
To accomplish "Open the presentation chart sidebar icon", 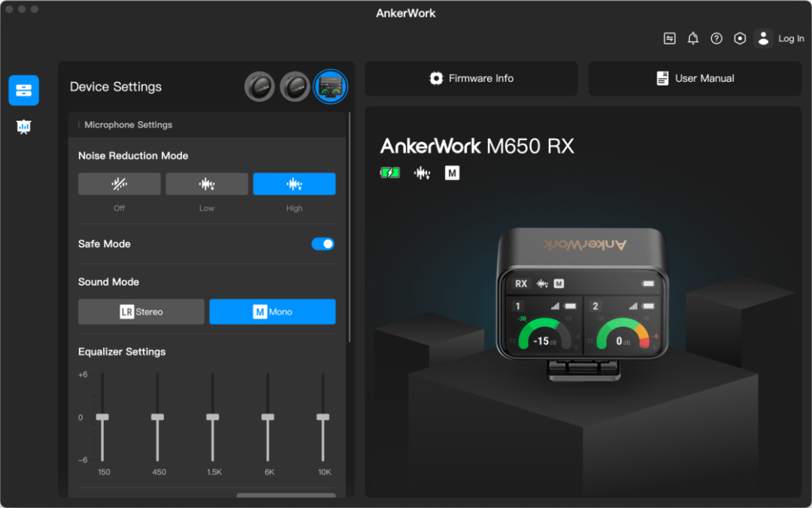I will [x=23, y=126].
